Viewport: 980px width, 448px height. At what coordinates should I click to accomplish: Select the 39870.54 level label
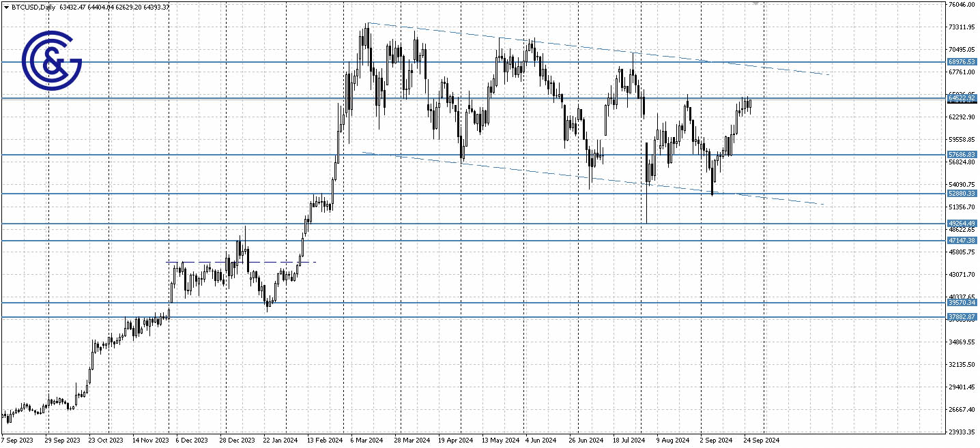pyautogui.click(x=963, y=301)
